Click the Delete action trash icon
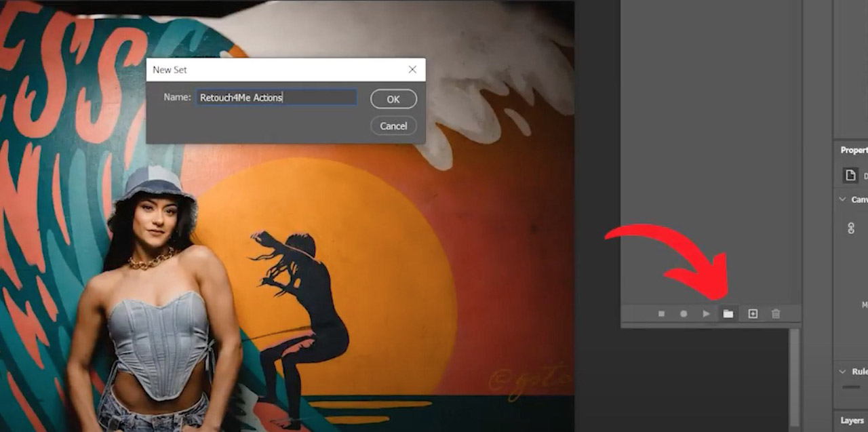Screen dimensions: 868x432 click(774, 313)
